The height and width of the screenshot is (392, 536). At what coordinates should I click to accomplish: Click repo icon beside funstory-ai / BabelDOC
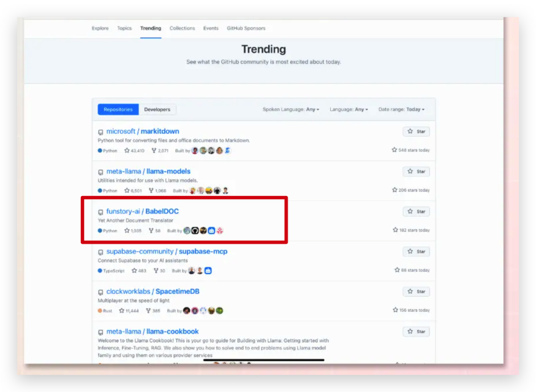[x=100, y=212]
